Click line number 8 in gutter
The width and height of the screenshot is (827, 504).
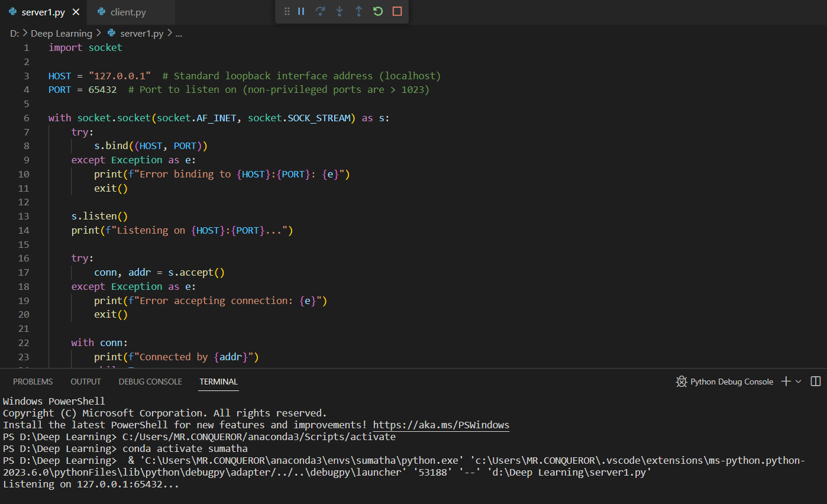click(26, 146)
